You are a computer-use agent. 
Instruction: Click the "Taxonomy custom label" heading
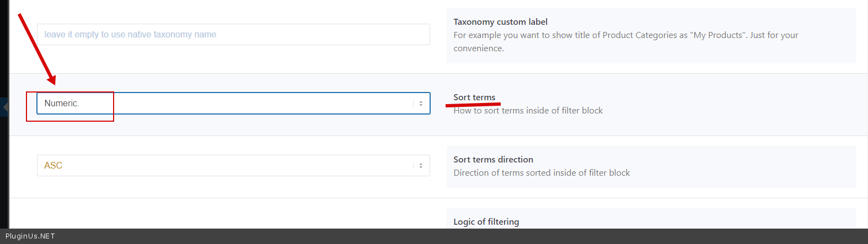click(500, 22)
